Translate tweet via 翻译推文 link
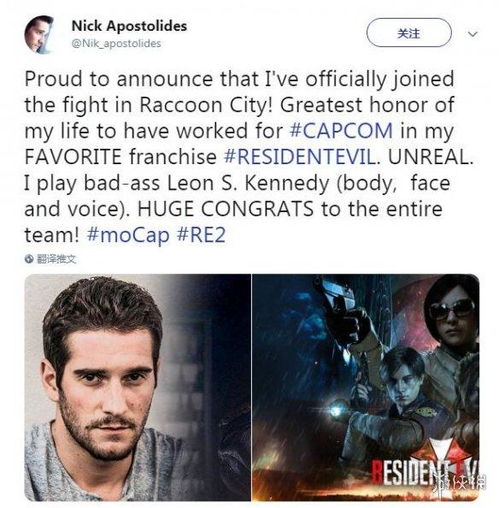Image resolution: width=499 pixels, height=508 pixels. [x=56, y=259]
